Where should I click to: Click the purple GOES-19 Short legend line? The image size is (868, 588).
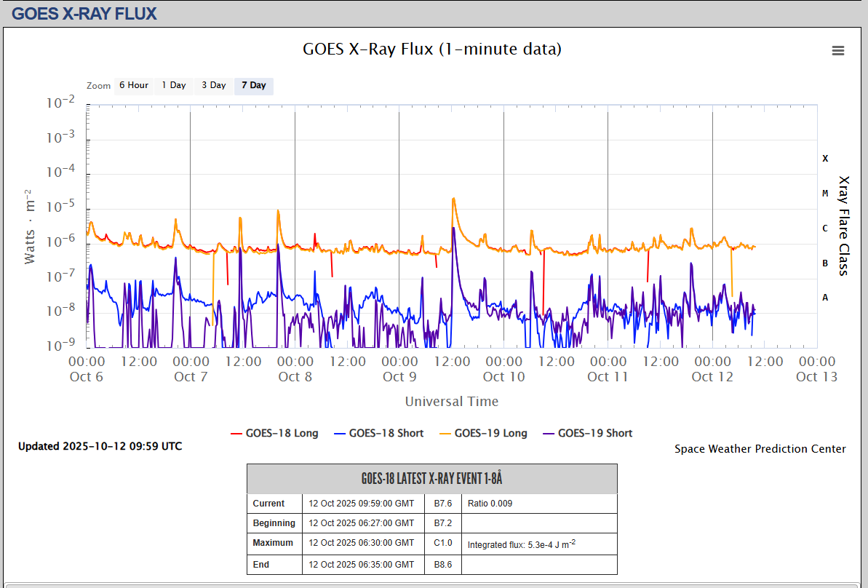[x=546, y=433]
